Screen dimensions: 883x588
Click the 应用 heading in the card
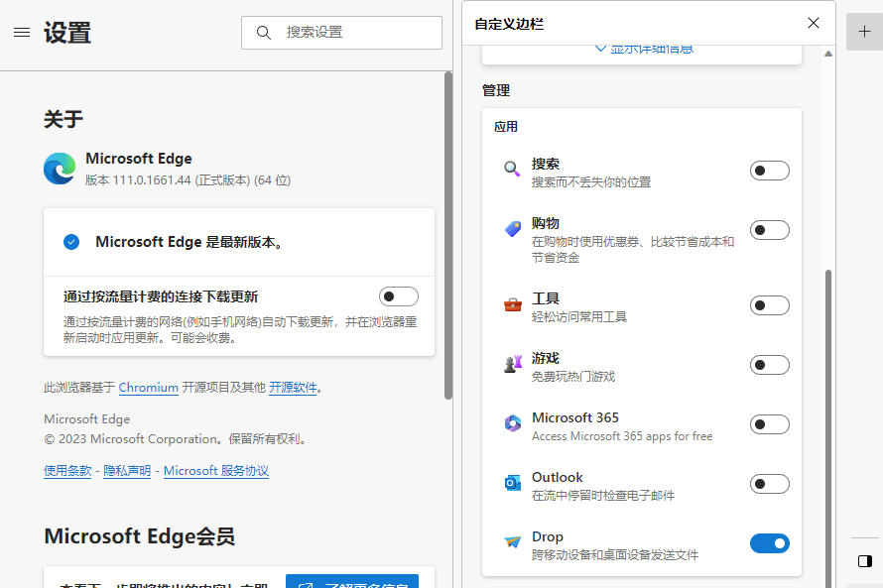click(x=506, y=127)
